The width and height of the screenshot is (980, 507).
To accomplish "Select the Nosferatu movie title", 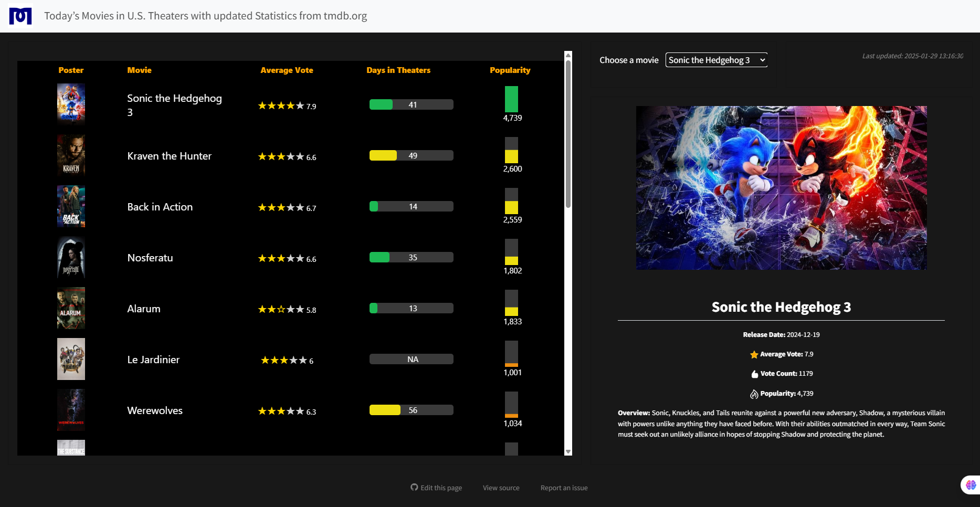I will pyautogui.click(x=150, y=258).
